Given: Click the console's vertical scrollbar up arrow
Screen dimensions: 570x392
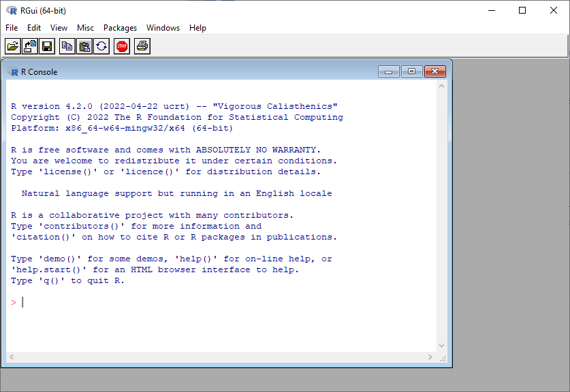Looking at the screenshot, I should click(x=441, y=86).
